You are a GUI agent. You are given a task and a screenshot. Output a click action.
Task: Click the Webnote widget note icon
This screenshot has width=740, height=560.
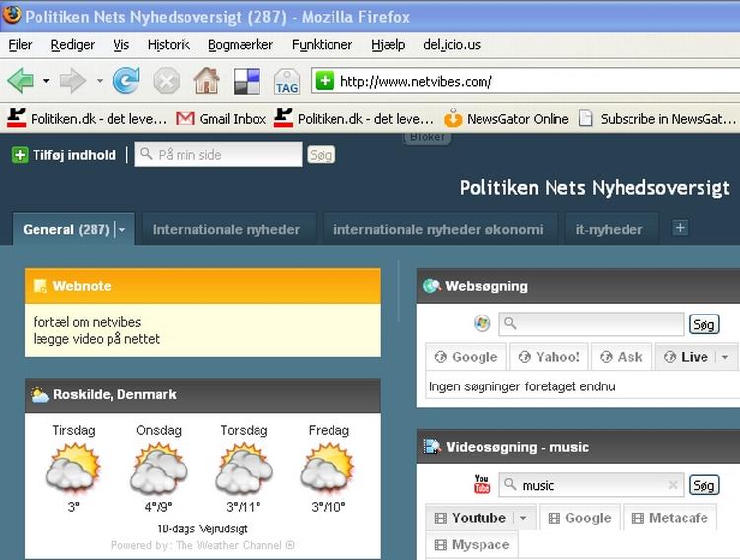click(x=40, y=286)
